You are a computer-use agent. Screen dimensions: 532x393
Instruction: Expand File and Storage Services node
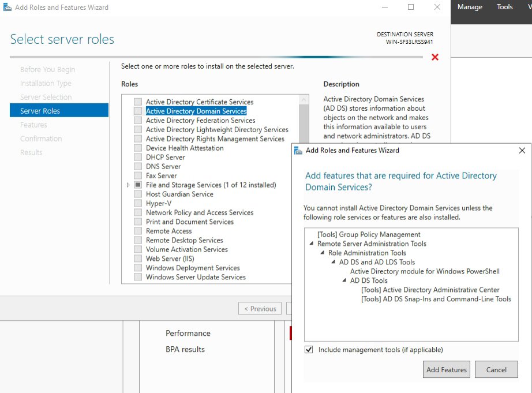pyautogui.click(x=128, y=185)
